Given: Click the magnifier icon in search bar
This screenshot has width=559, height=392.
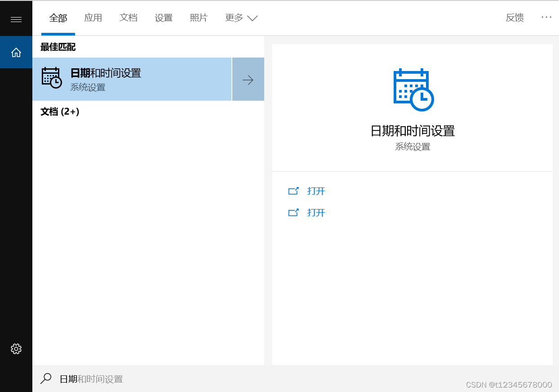Looking at the screenshot, I should 45,379.
